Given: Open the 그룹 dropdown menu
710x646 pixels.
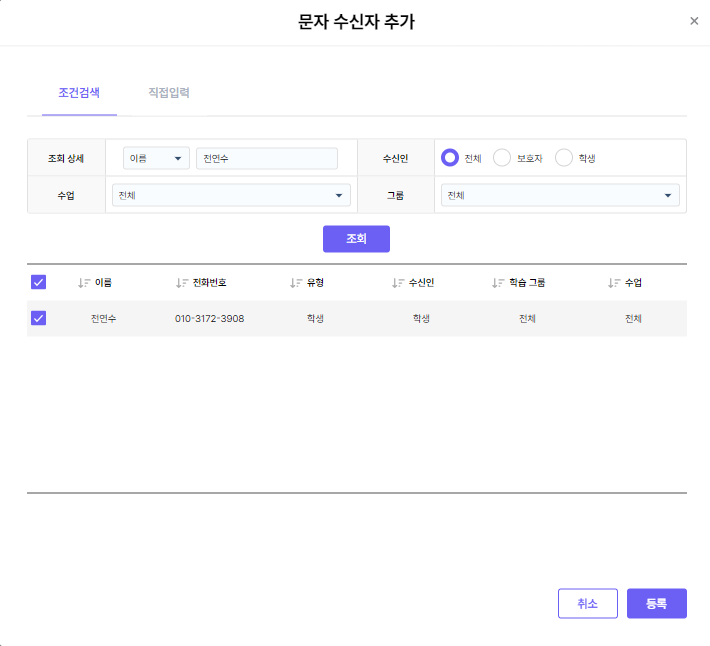Looking at the screenshot, I should [559, 195].
